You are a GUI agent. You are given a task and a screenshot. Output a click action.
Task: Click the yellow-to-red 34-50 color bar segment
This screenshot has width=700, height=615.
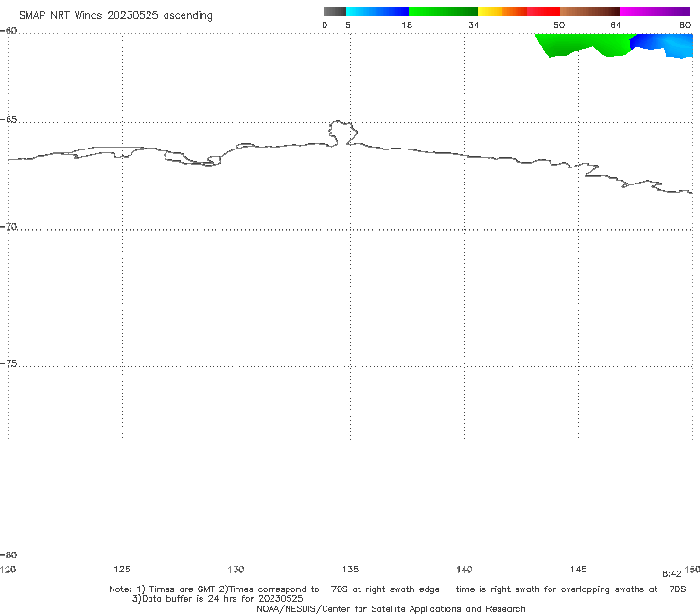(518, 11)
